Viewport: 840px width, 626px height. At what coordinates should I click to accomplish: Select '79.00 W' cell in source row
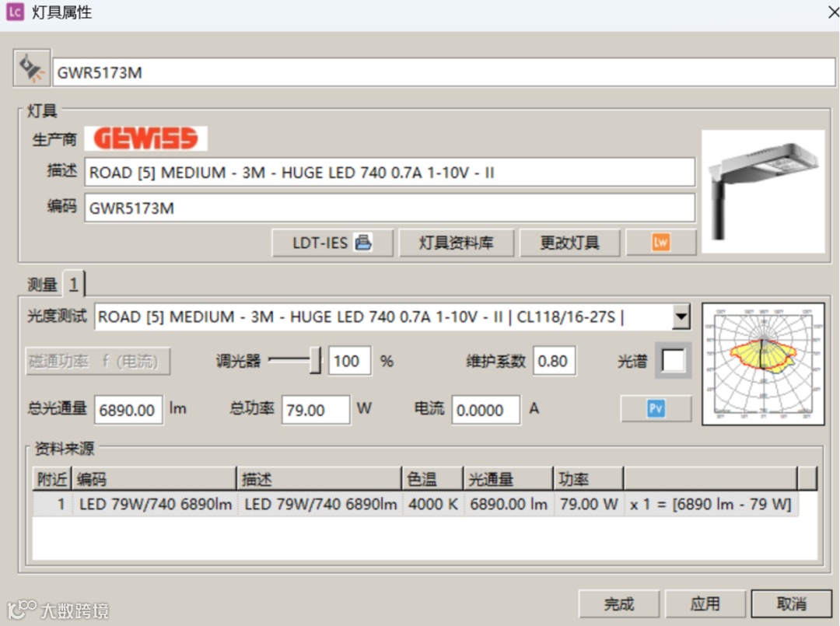pos(589,505)
